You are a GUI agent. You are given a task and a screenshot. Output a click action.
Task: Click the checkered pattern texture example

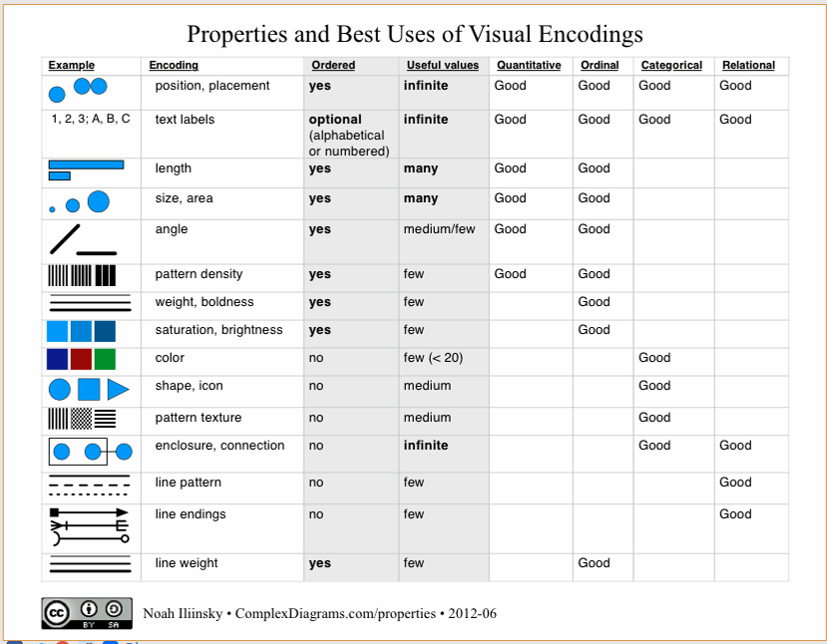coord(81,419)
